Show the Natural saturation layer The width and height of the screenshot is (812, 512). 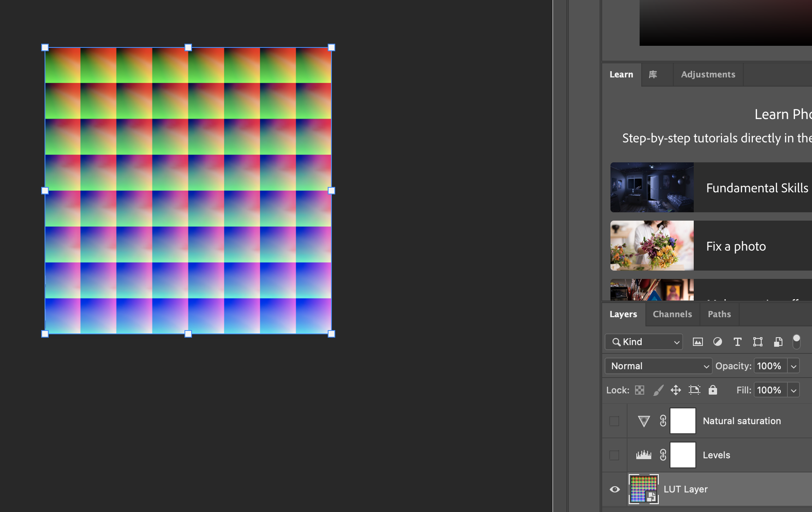[614, 421]
